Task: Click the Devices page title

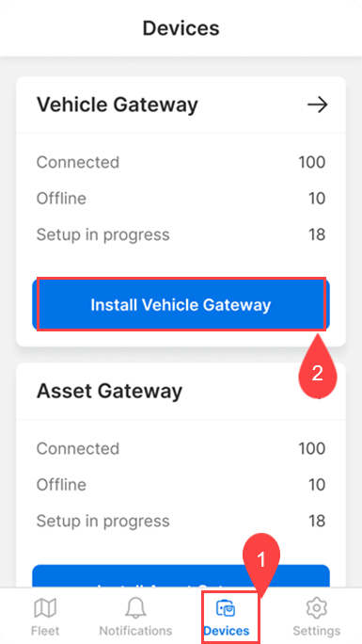Action: click(181, 28)
